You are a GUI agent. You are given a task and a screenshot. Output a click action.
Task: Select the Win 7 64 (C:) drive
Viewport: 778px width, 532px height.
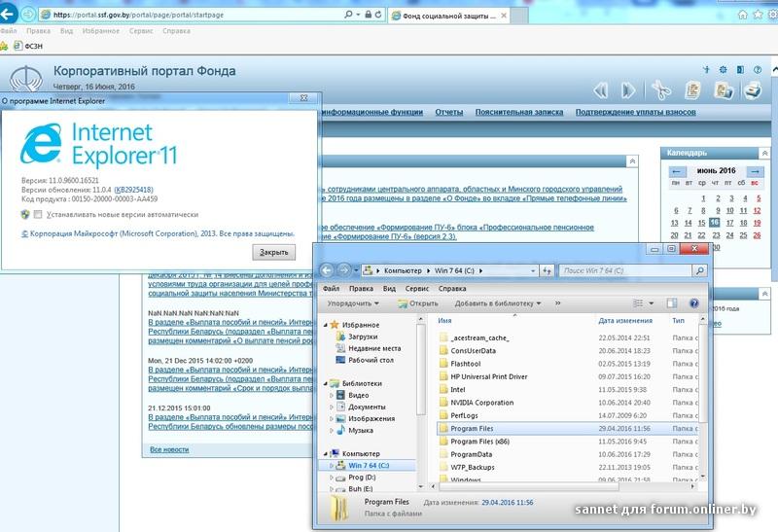(x=369, y=466)
